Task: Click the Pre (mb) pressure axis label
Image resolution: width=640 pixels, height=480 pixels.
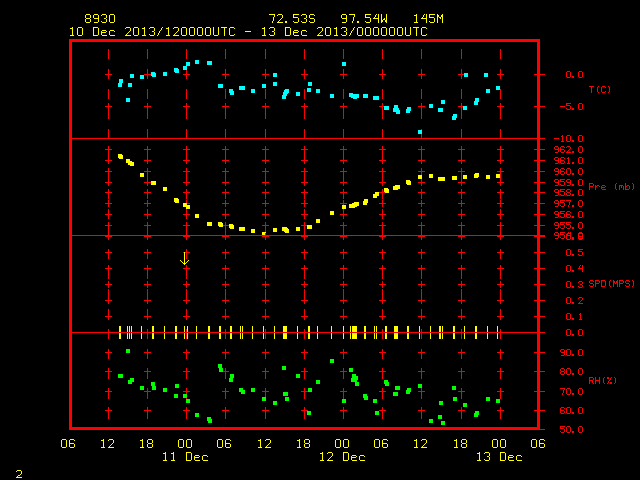Action: click(611, 187)
